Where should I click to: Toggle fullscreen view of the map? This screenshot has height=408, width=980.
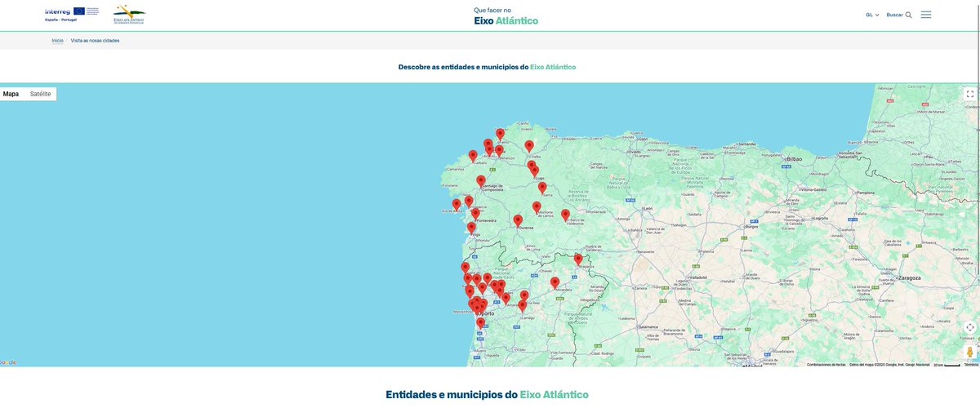point(969,94)
